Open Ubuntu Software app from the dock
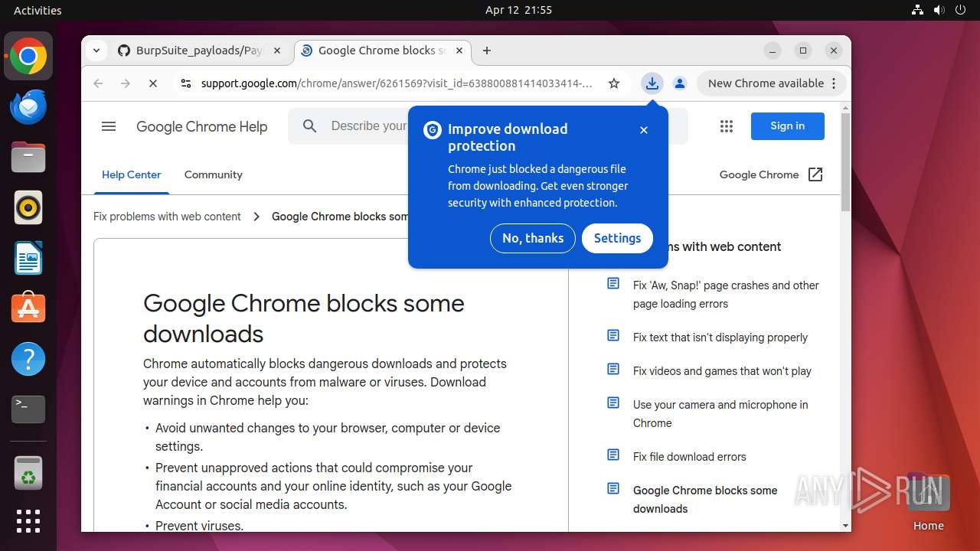 click(28, 308)
